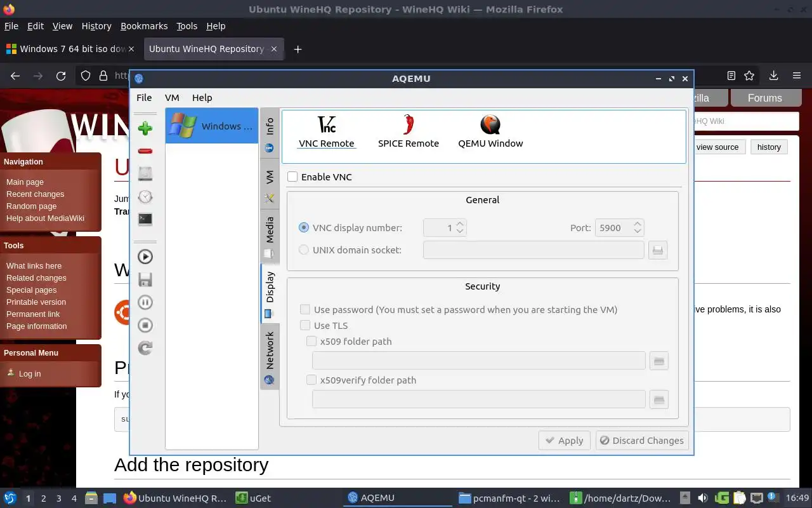The width and height of the screenshot is (812, 508).
Task: Reload the page in Firefox
Action: (61, 76)
